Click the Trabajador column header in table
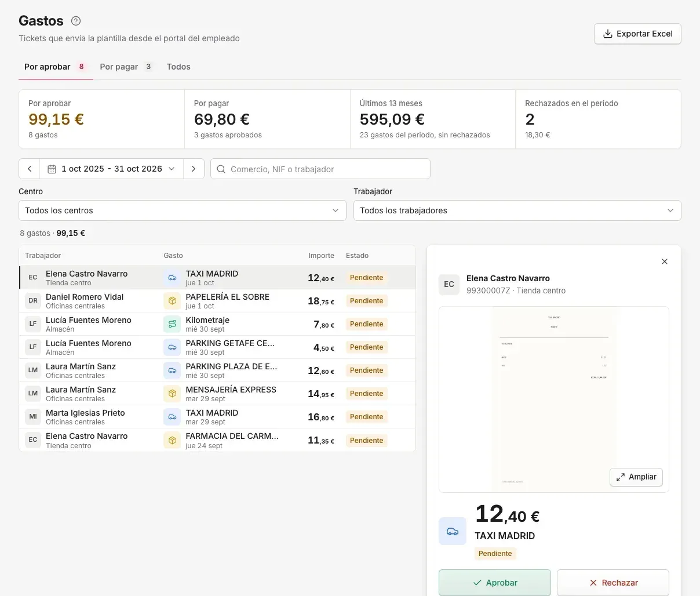This screenshot has height=596, width=700. [43, 256]
